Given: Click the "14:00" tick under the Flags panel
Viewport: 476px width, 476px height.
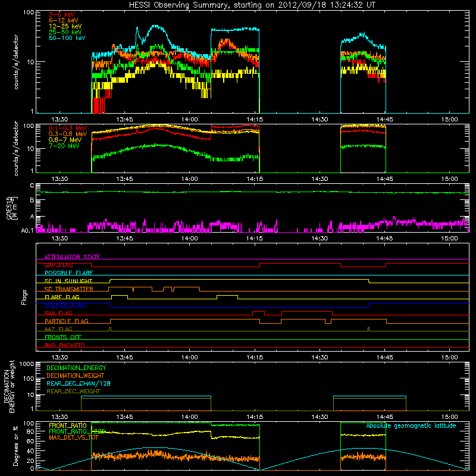Looking at the screenshot, I should click(x=189, y=358).
